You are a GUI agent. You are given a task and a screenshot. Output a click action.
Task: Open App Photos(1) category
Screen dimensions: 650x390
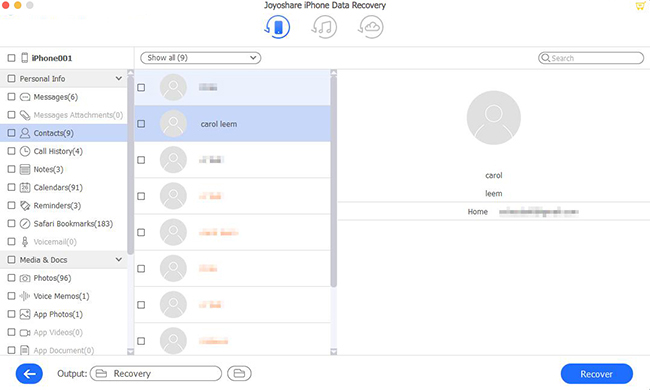click(58, 314)
